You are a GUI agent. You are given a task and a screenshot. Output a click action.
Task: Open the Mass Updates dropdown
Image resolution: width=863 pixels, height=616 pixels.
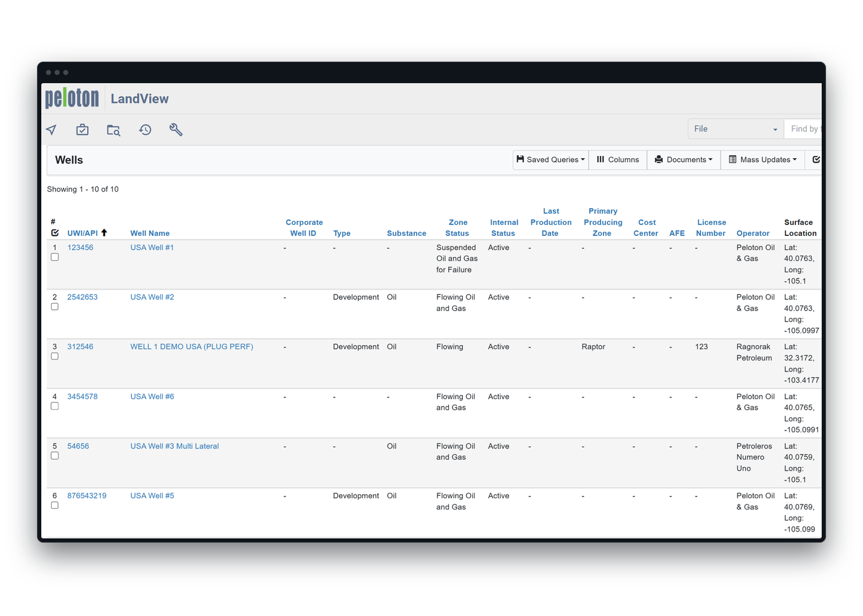pyautogui.click(x=763, y=160)
